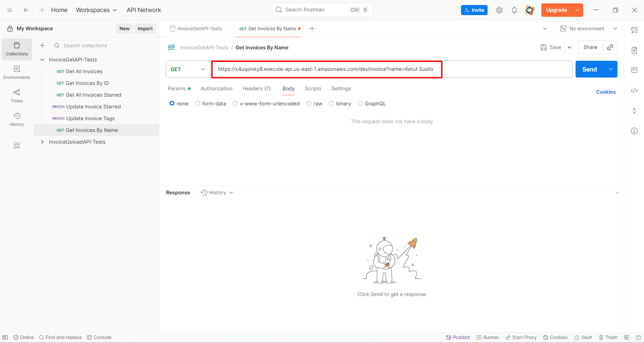
Task: Select the Flows icon in the sidebar
Action: [x=16, y=96]
